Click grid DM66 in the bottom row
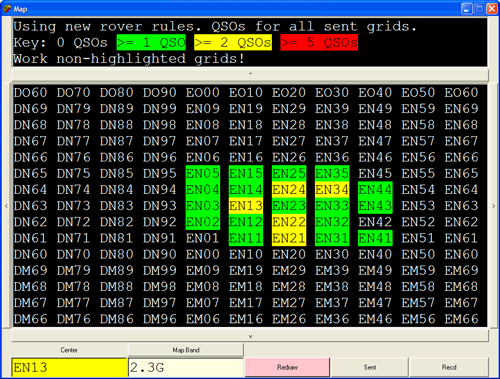This screenshot has height=379, width=500. pos(30,319)
